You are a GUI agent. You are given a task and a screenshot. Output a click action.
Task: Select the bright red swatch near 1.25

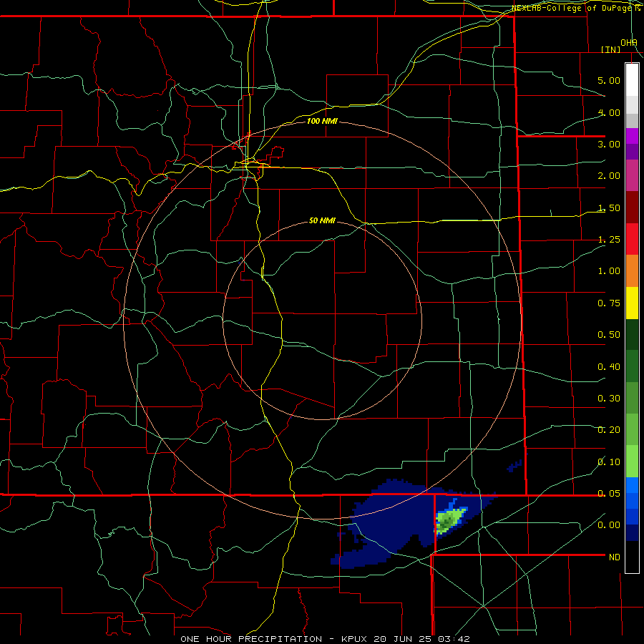tap(632, 239)
